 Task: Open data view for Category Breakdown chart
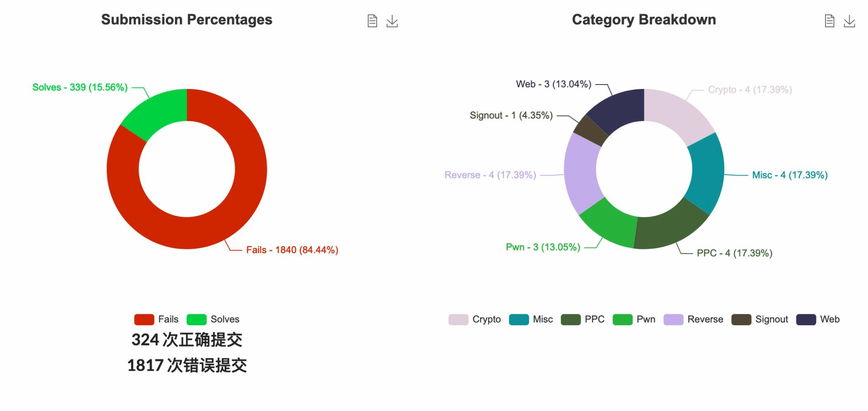(829, 21)
